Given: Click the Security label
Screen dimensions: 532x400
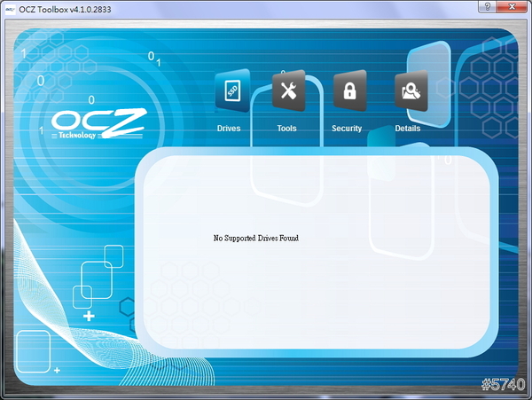Looking at the screenshot, I should click(x=347, y=129).
